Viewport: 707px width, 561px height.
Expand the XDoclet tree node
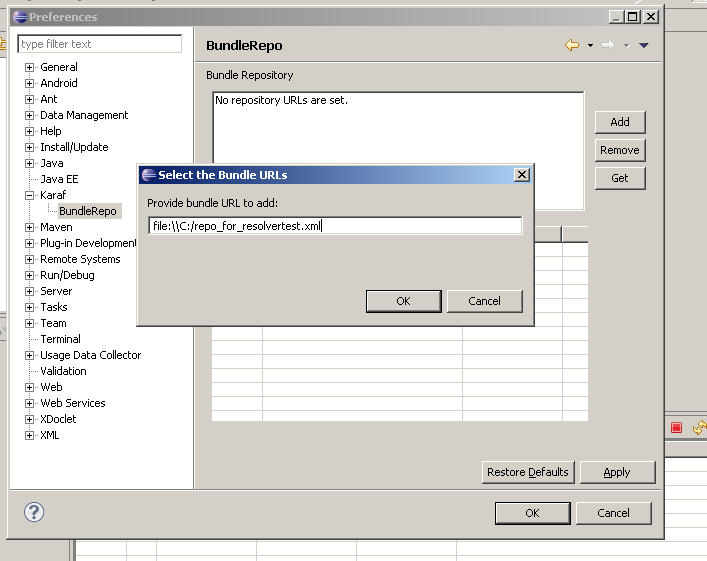coord(29,420)
